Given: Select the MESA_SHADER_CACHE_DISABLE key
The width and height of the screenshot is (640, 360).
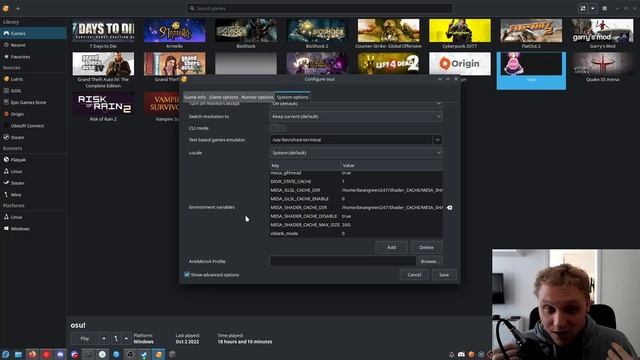Looking at the screenshot, I should 304,216.
